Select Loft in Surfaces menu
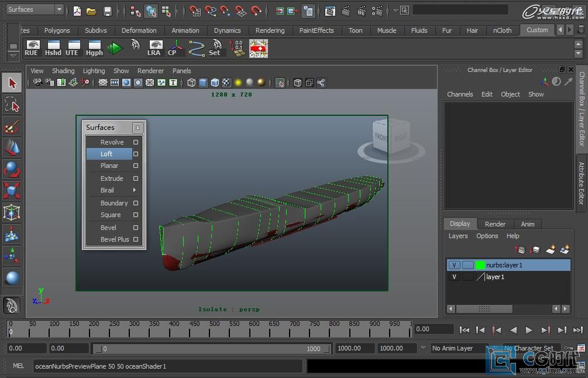Screen dimensions: 588x378 109,154
